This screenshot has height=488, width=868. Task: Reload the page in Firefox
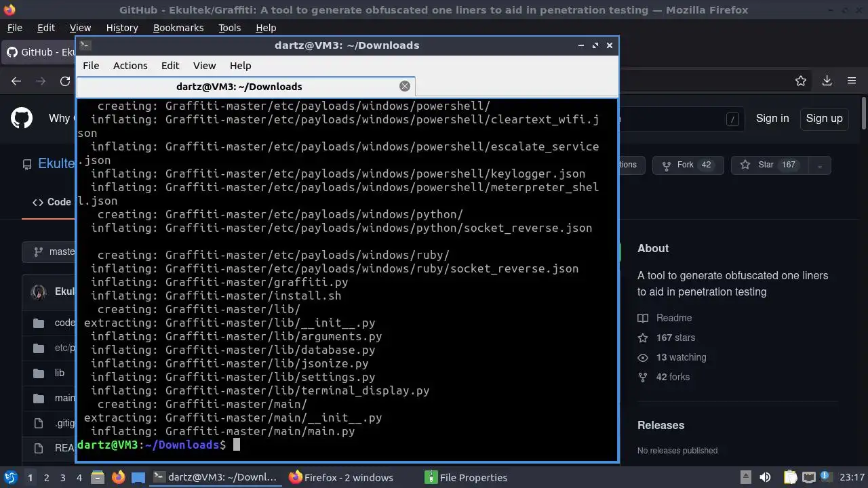click(65, 81)
